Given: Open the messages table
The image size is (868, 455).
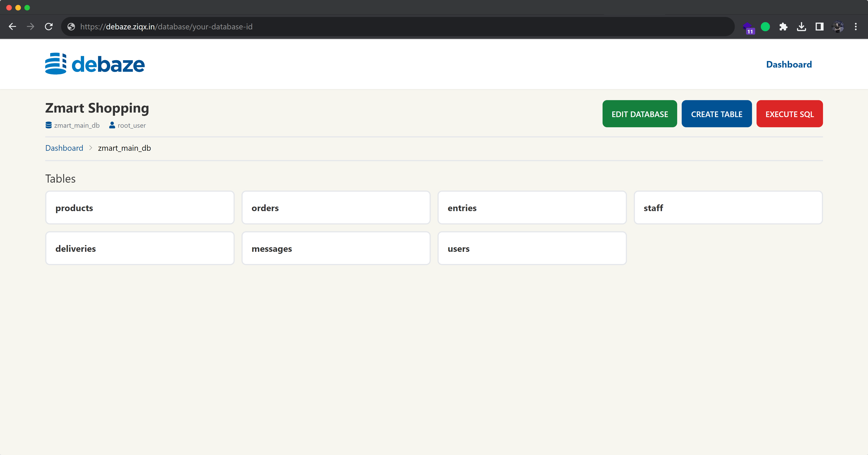Looking at the screenshot, I should 336,248.
